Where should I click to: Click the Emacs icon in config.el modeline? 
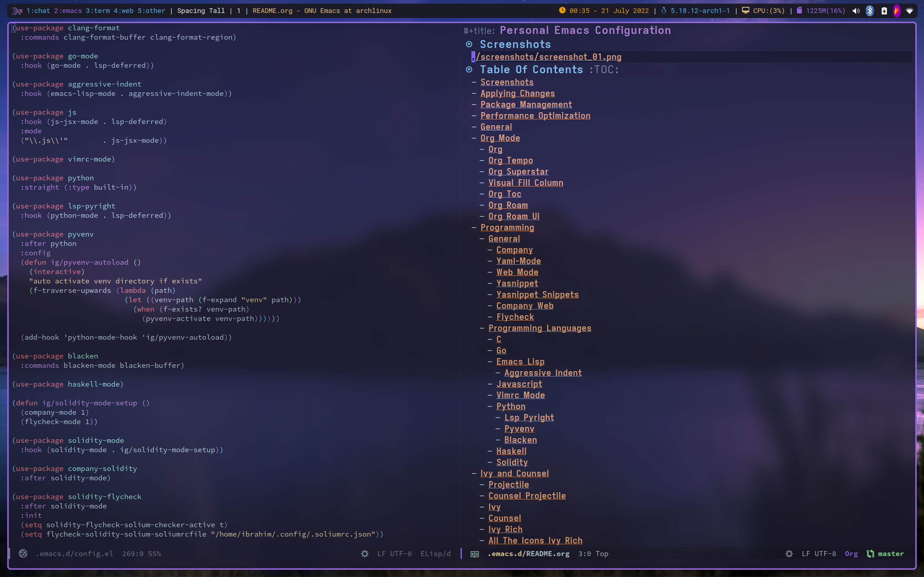pos(23,553)
